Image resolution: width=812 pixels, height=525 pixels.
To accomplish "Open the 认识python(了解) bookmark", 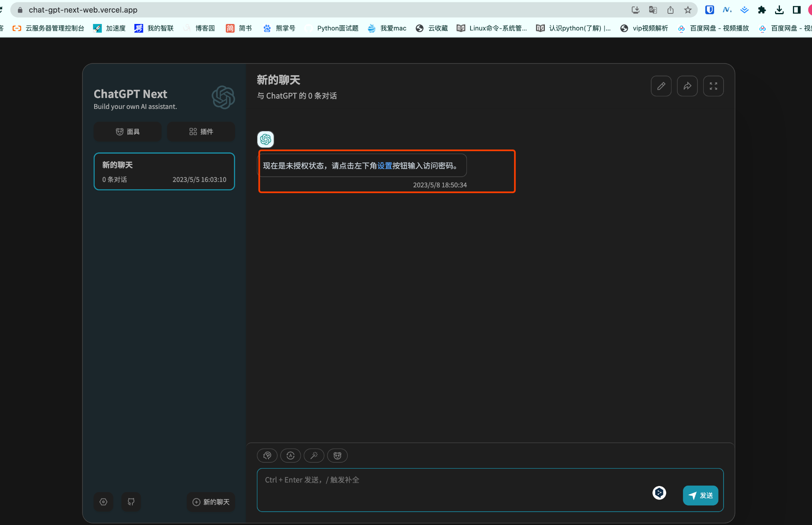I will click(x=574, y=28).
